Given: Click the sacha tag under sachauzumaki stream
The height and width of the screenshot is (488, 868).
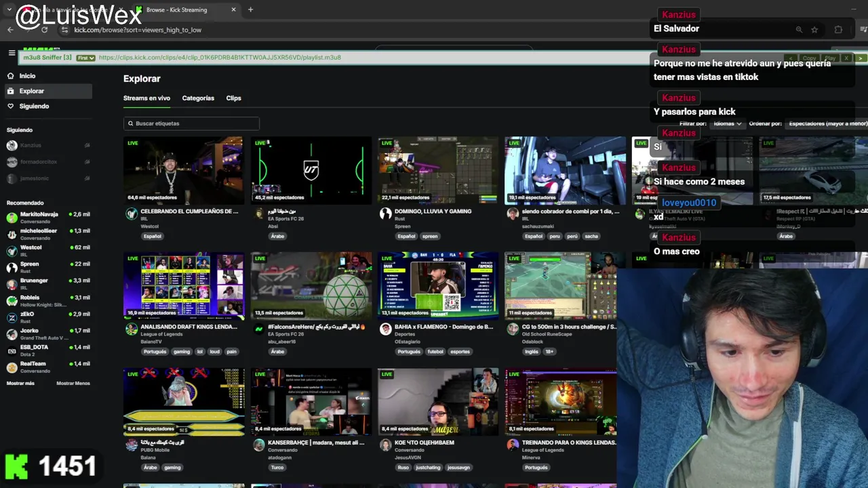Looking at the screenshot, I should (591, 237).
